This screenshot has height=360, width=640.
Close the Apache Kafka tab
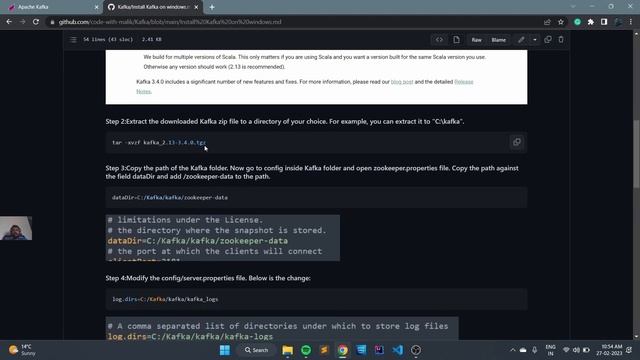point(96,7)
